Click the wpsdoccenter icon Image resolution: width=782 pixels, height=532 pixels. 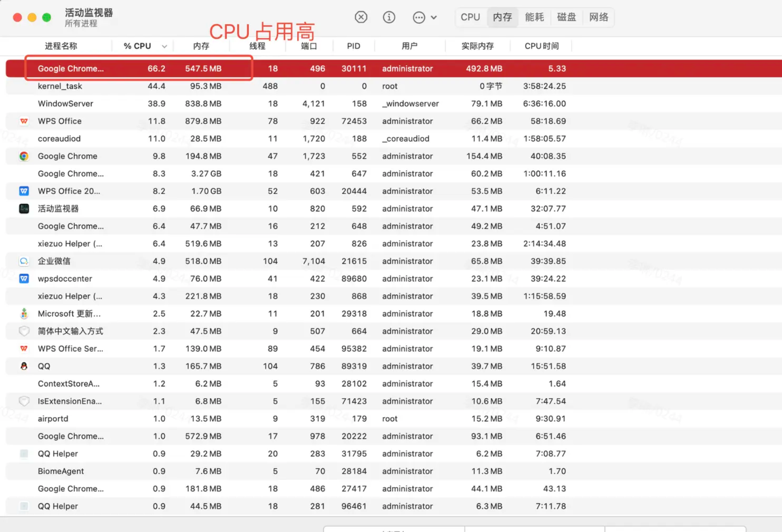[24, 279]
